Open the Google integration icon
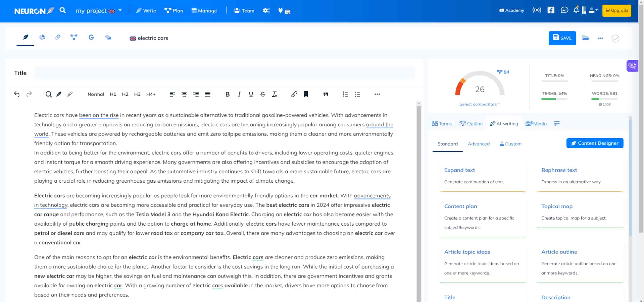Image resolution: width=644 pixels, height=302 pixels. click(91, 37)
